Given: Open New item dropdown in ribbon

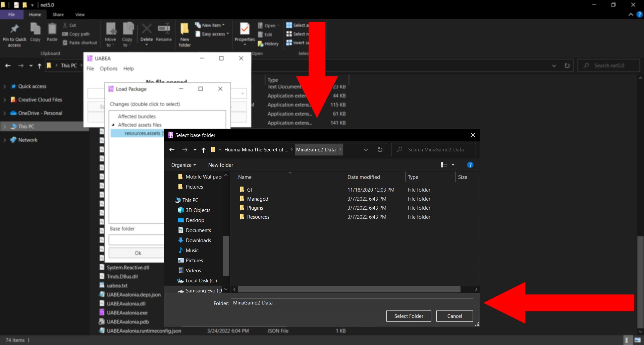Looking at the screenshot, I should click(210, 25).
